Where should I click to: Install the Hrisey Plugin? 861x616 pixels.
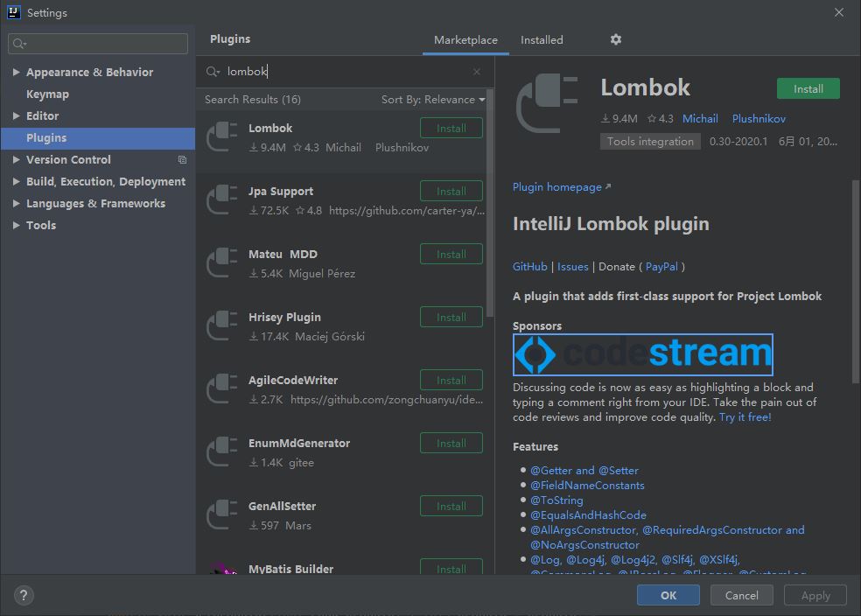[451, 318]
